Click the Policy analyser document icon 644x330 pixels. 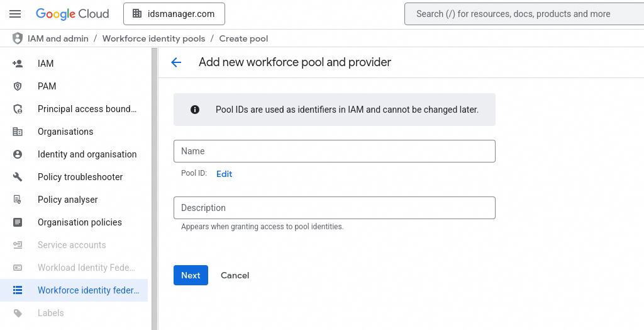tap(18, 200)
